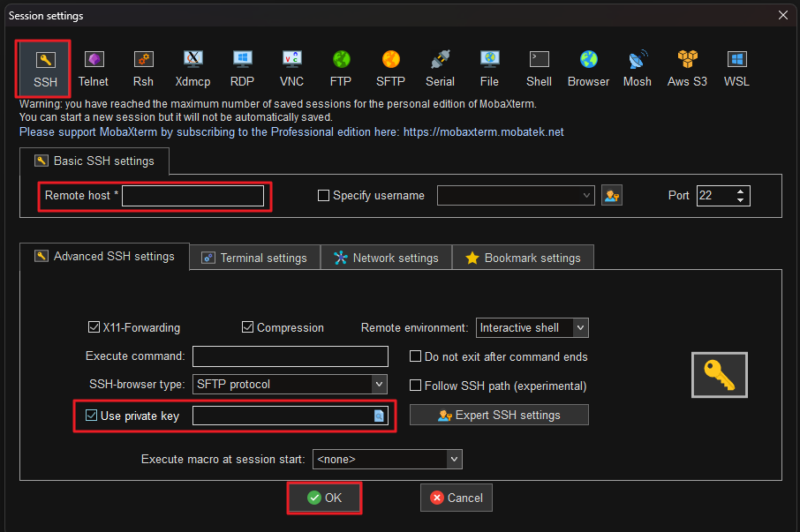Click into the Remote host field
This screenshot has height=532, width=800.
click(192, 196)
